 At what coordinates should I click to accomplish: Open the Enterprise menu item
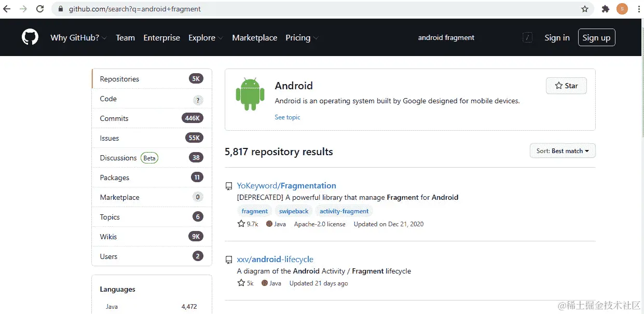tap(161, 37)
